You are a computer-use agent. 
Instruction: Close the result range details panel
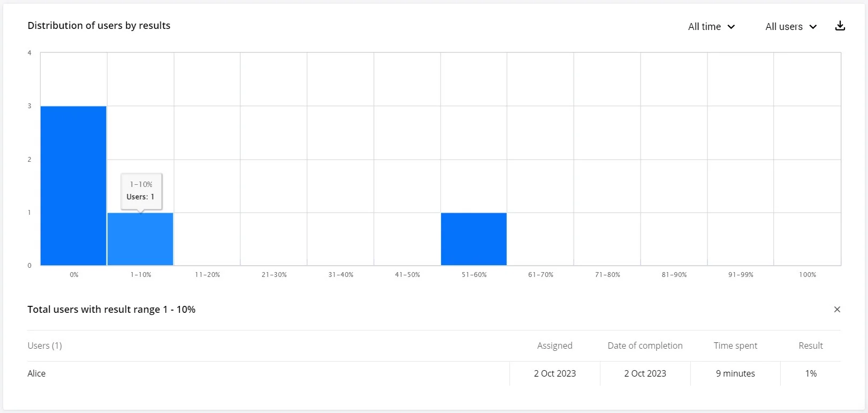837,310
